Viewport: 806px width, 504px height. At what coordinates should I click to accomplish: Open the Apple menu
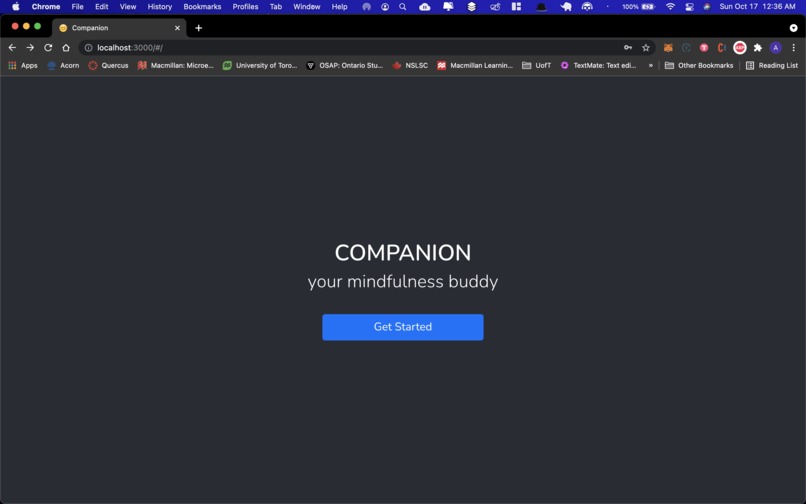coord(15,7)
